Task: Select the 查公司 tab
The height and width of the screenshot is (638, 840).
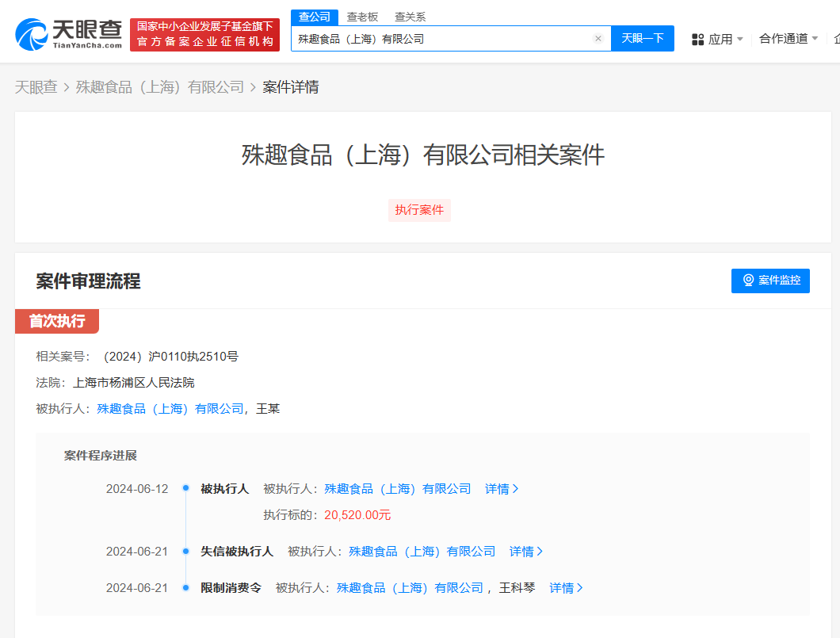Action: pyautogui.click(x=313, y=17)
